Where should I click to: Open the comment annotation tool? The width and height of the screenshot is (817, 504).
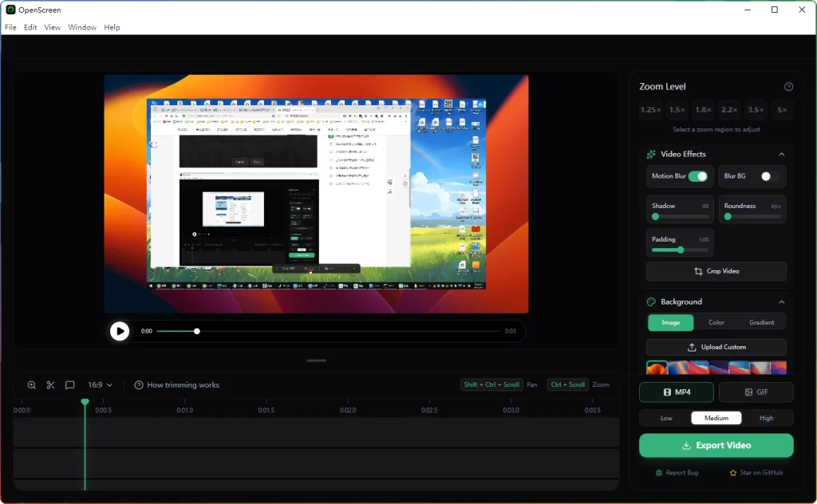(x=70, y=384)
